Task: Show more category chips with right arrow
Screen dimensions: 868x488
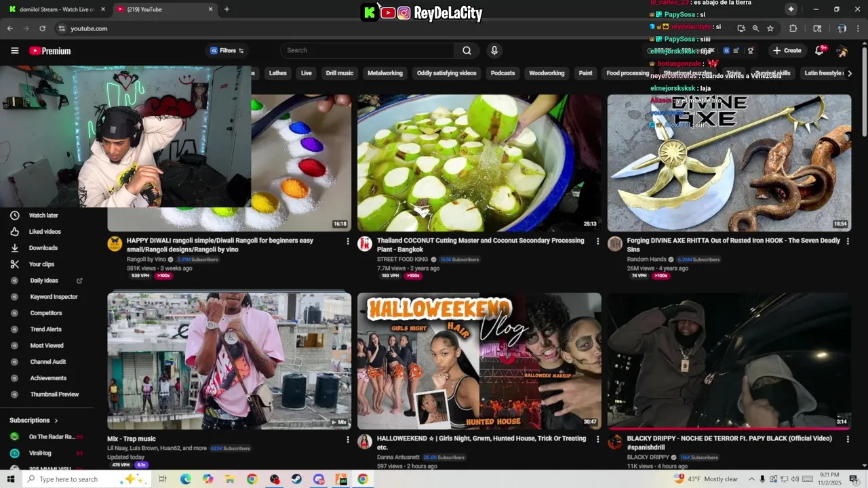Action: point(850,73)
